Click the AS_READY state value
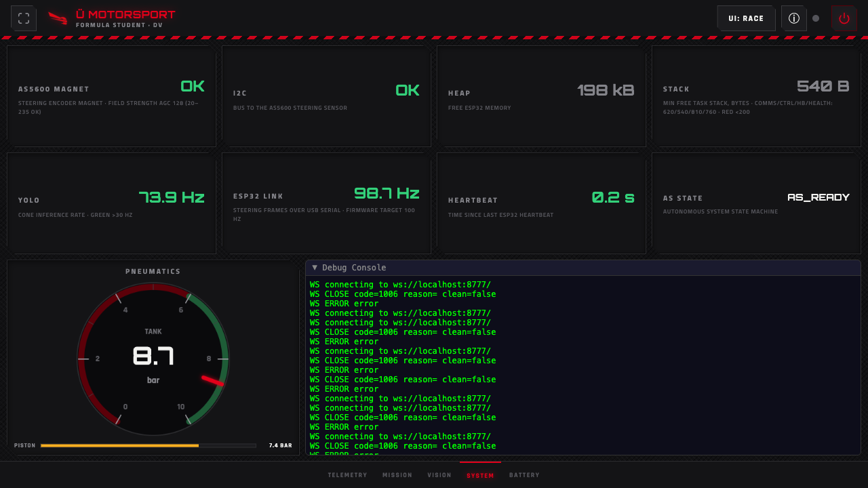The image size is (868, 488). point(818,197)
